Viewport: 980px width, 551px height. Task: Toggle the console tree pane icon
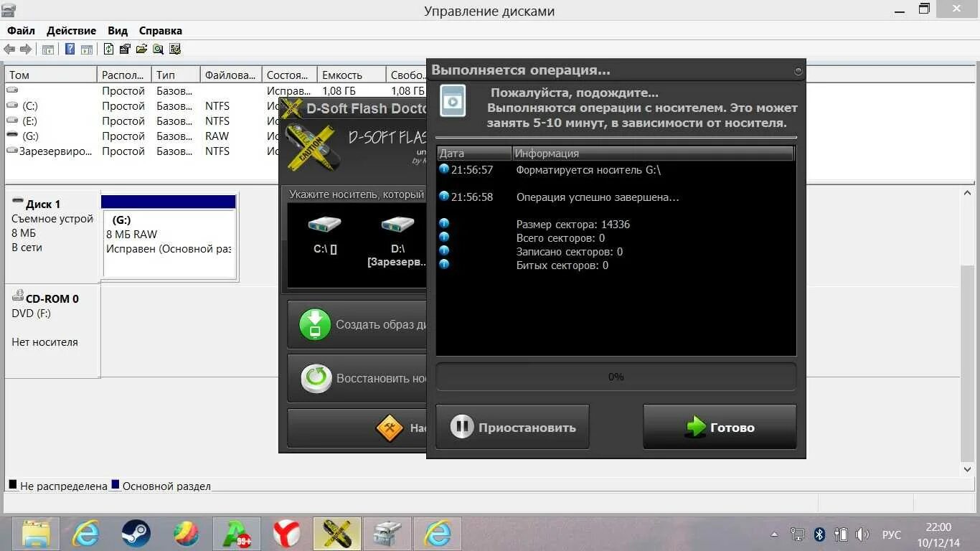click(x=48, y=50)
